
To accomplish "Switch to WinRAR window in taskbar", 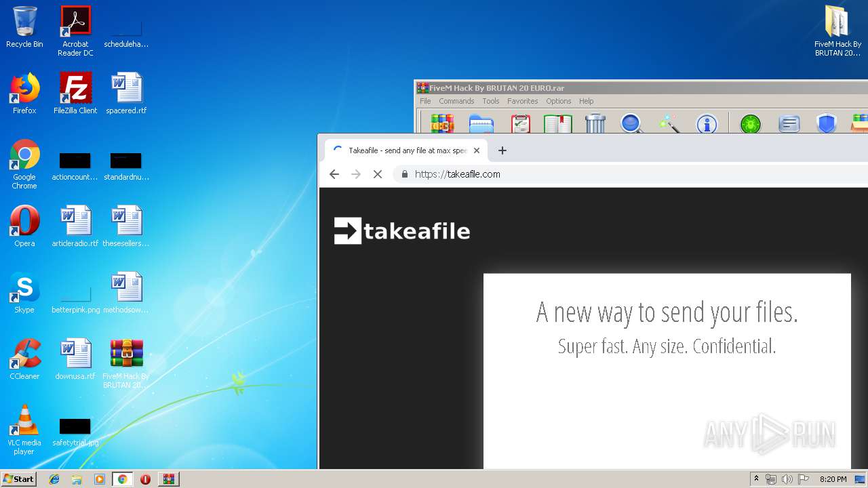I will point(168,479).
